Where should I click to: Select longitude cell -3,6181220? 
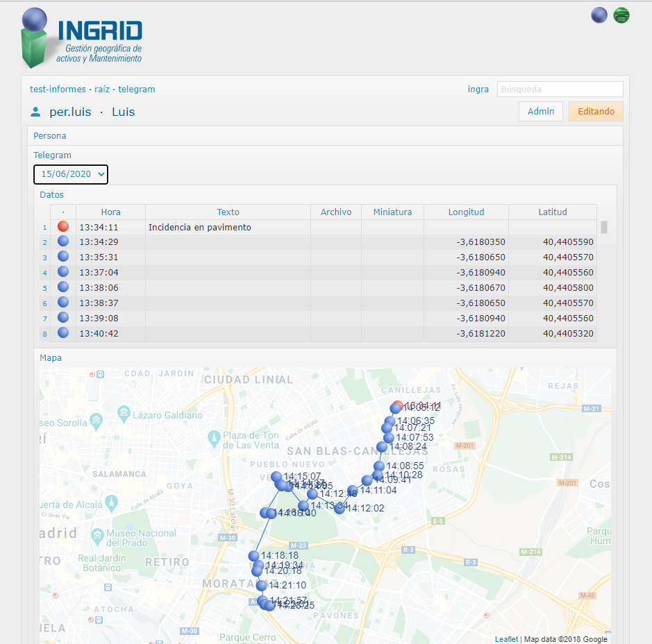466,334
